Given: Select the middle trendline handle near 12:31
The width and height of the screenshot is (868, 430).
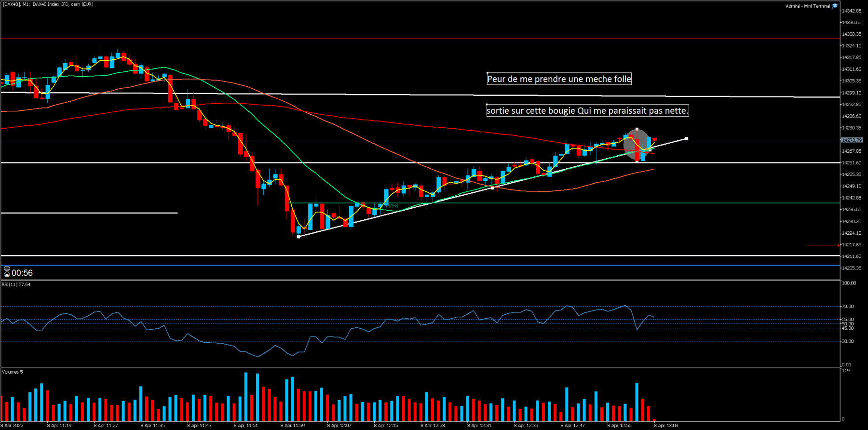Looking at the screenshot, I should 492,188.
